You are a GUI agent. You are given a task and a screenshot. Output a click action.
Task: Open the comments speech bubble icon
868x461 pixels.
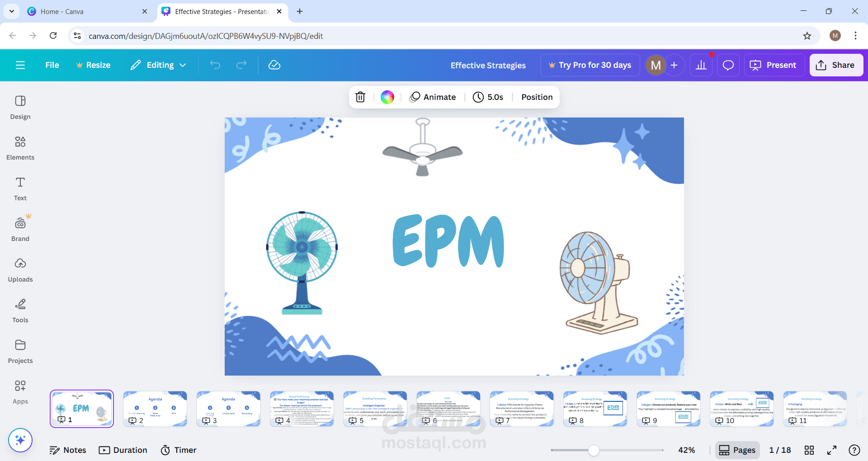pos(728,65)
